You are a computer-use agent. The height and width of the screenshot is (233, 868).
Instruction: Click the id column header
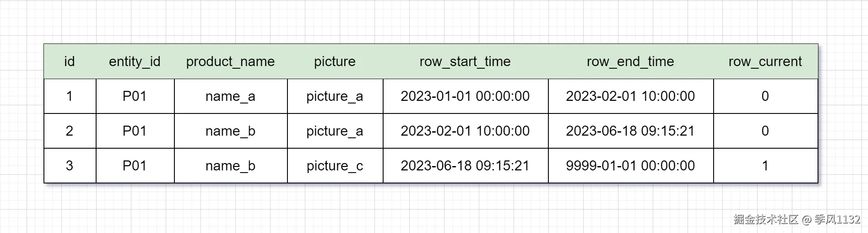click(70, 61)
